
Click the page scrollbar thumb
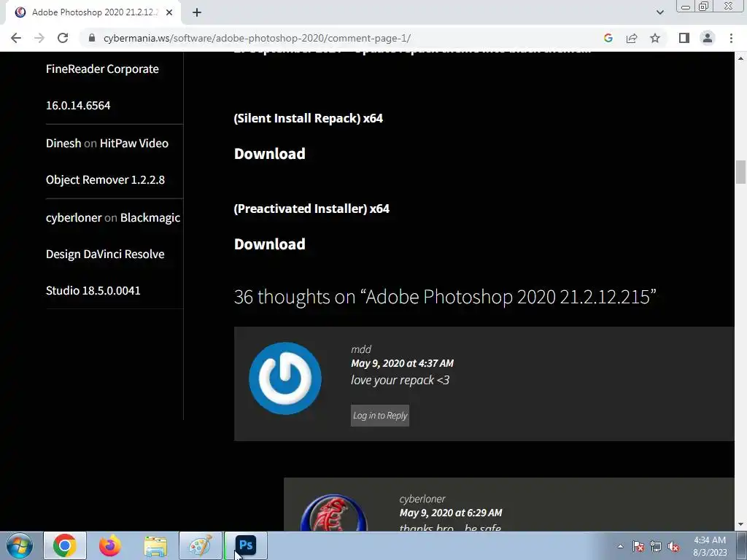click(x=740, y=172)
